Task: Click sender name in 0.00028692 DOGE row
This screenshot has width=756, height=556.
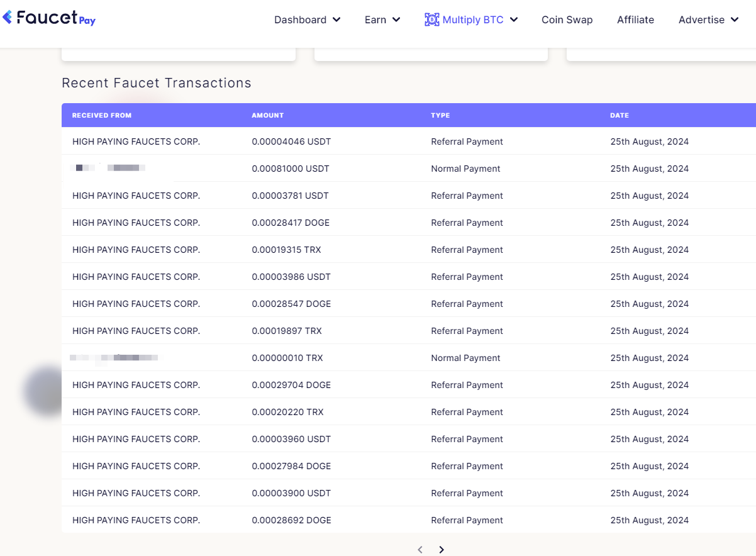Action: click(x=136, y=520)
